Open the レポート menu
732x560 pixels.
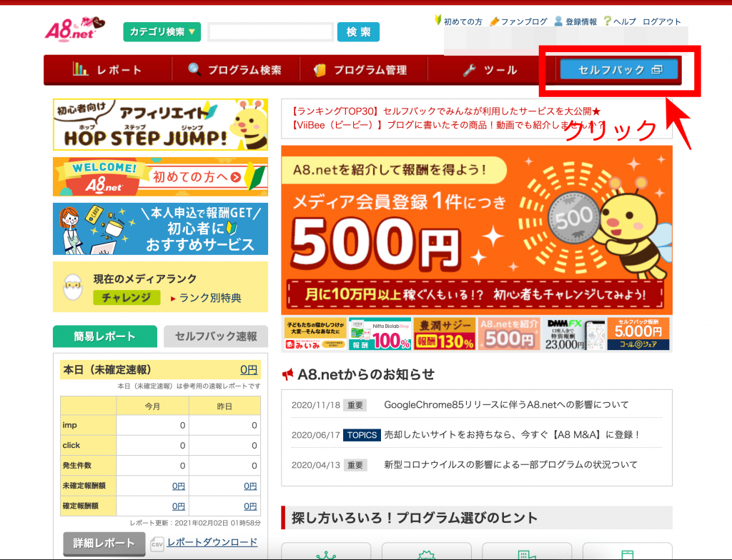click(x=107, y=70)
